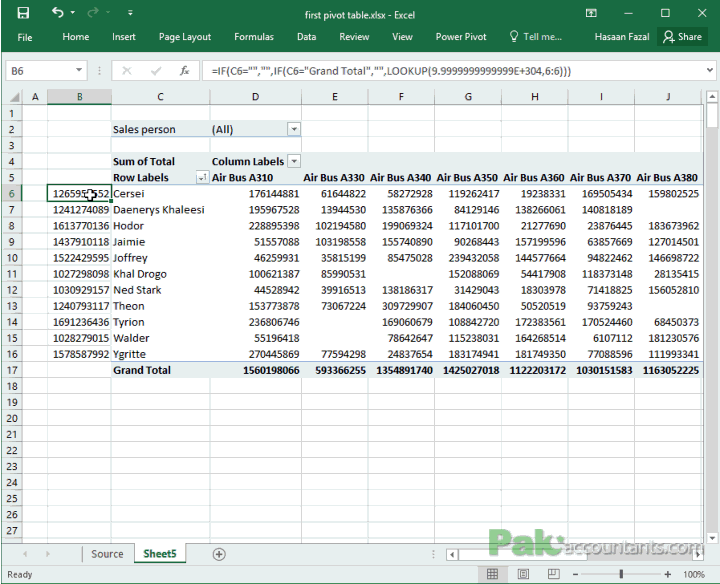Click the Air Bus A350 column header cell
This screenshot has height=584, width=720.
(x=468, y=178)
